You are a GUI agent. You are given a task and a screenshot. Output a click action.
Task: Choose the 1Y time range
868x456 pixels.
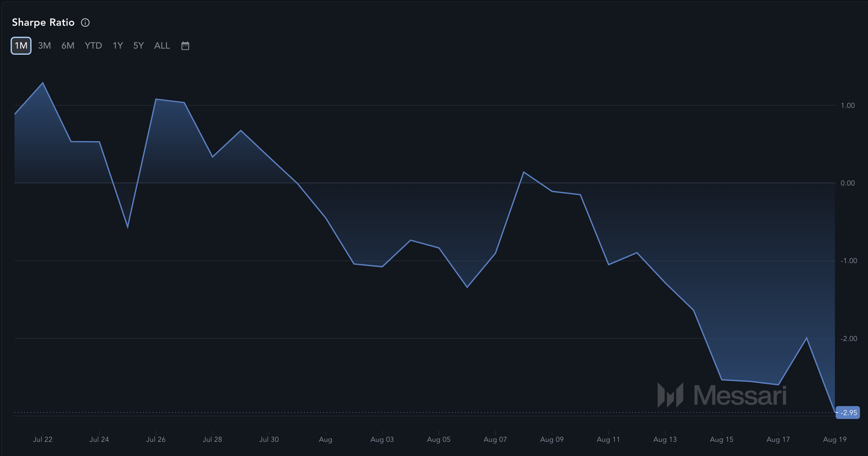(x=118, y=45)
